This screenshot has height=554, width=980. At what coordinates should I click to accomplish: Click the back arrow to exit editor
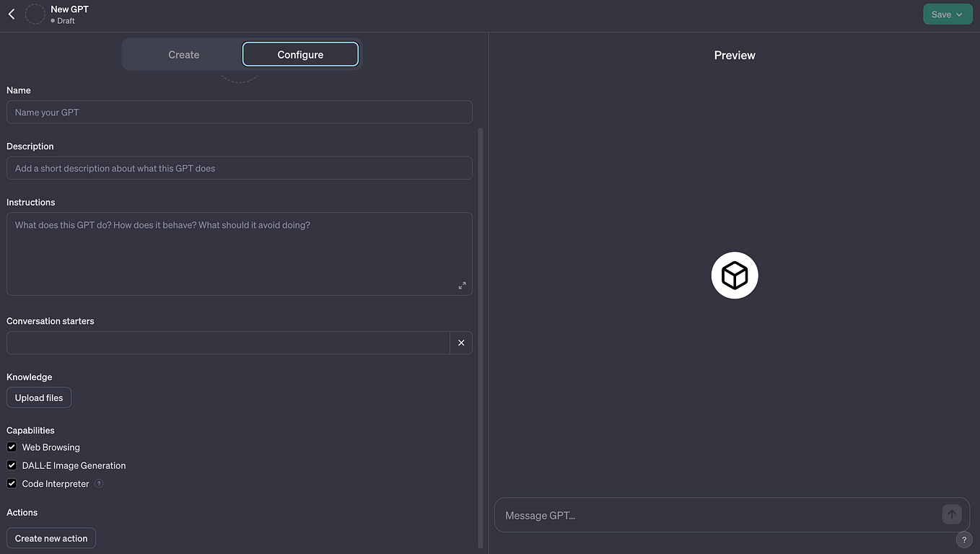click(x=11, y=14)
